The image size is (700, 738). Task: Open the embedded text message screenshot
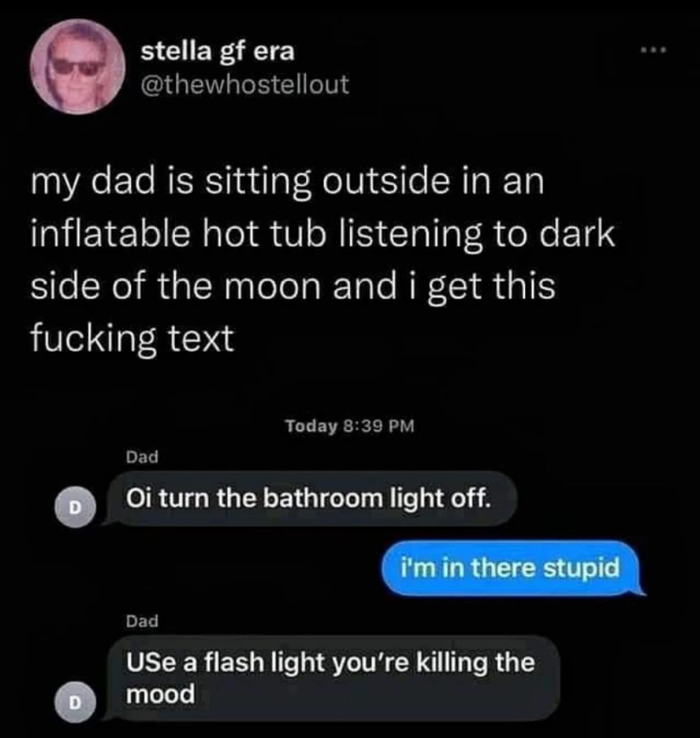tap(350, 569)
